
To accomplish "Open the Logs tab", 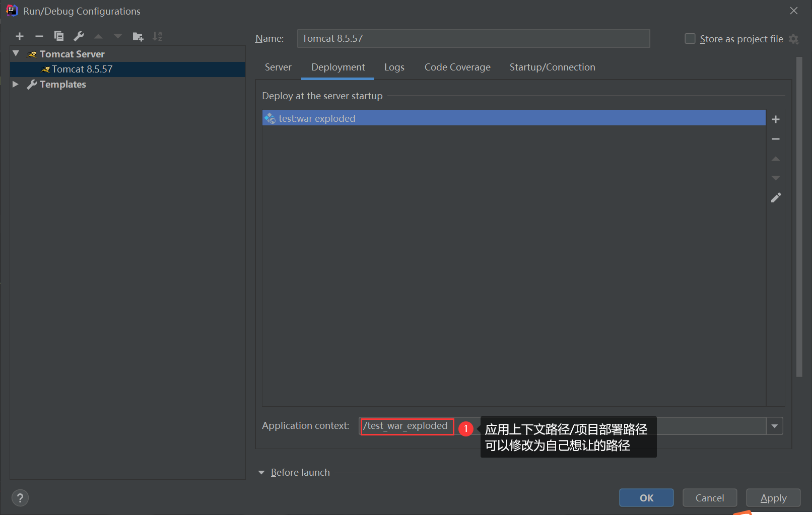I will point(394,67).
